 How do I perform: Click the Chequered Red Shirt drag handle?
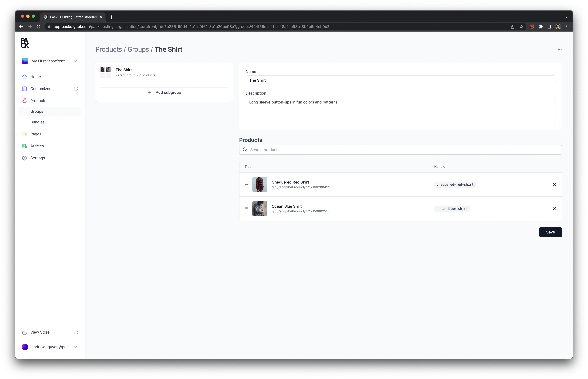click(247, 185)
